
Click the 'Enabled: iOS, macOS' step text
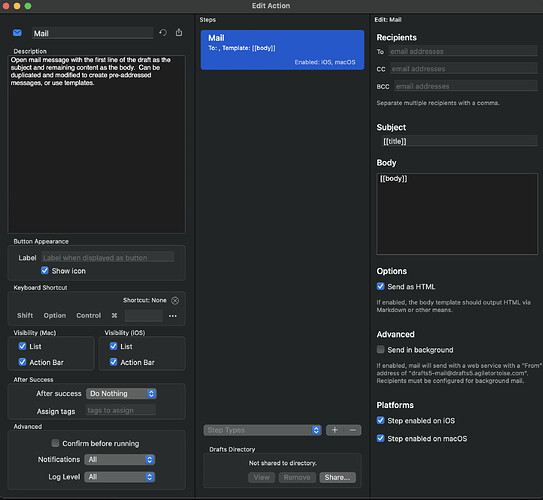(325, 62)
